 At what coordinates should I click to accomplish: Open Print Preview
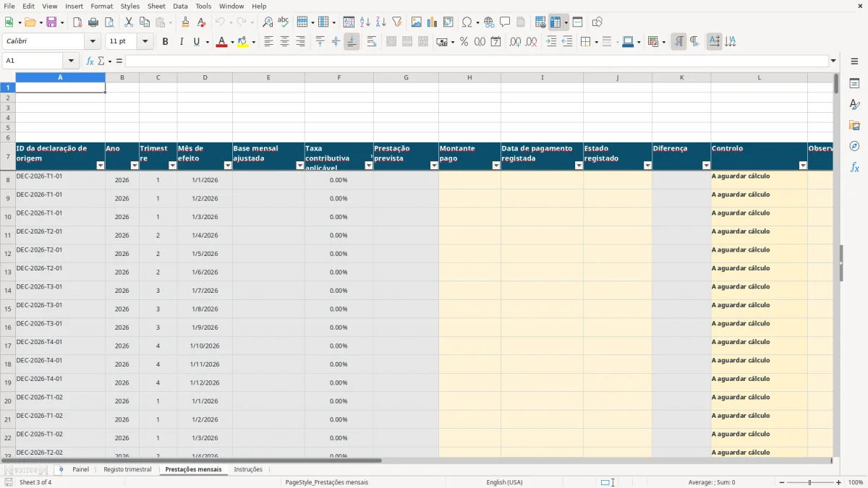109,22
